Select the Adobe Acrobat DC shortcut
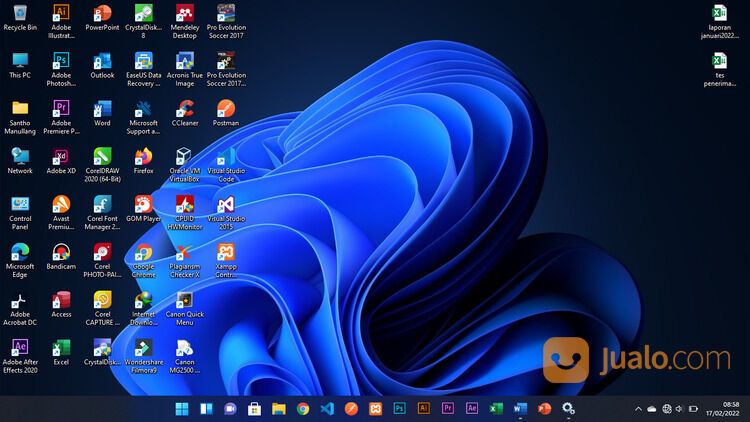The width and height of the screenshot is (750, 422). click(20, 309)
